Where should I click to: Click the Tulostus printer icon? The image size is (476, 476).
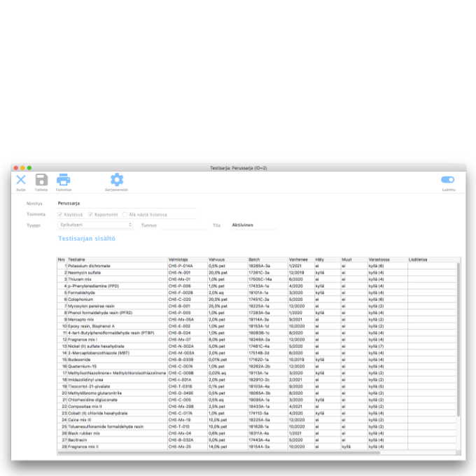[x=63, y=180]
